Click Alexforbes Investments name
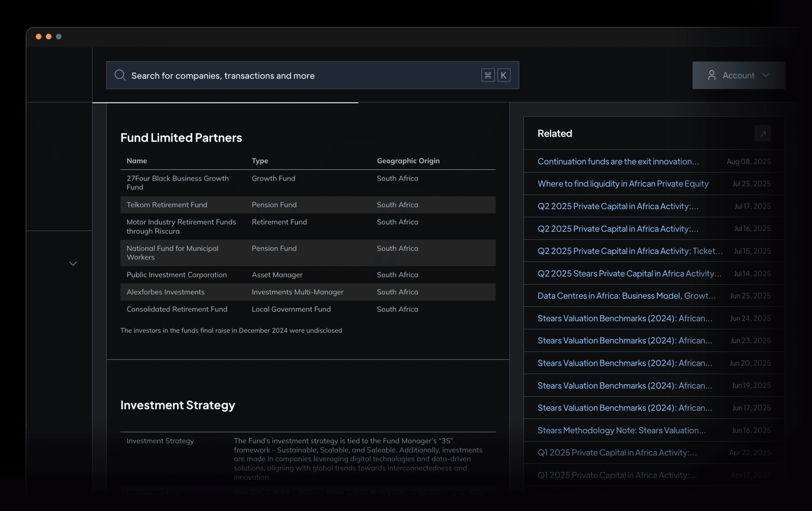This screenshot has width=812, height=511. click(x=166, y=292)
